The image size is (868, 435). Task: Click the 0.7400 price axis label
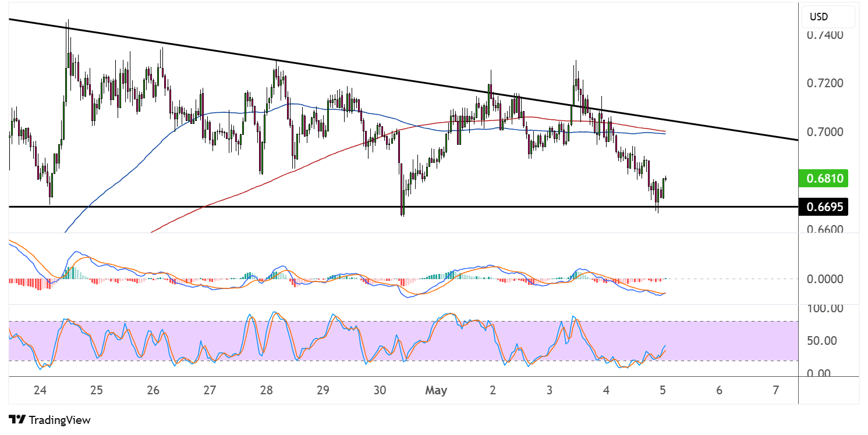[x=824, y=35]
